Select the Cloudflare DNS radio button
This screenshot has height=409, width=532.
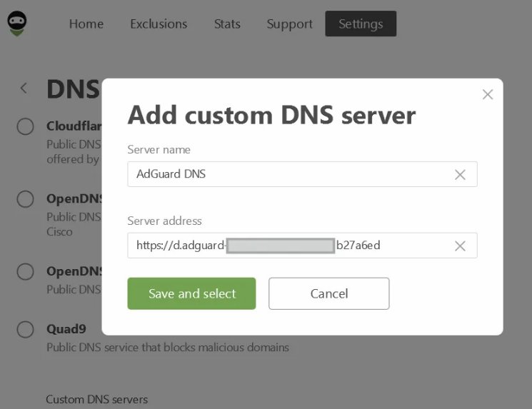coord(25,127)
